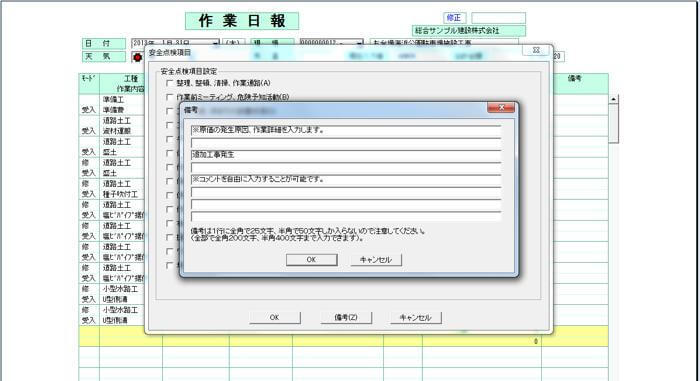Click 準備費 row in the table

pos(114,110)
